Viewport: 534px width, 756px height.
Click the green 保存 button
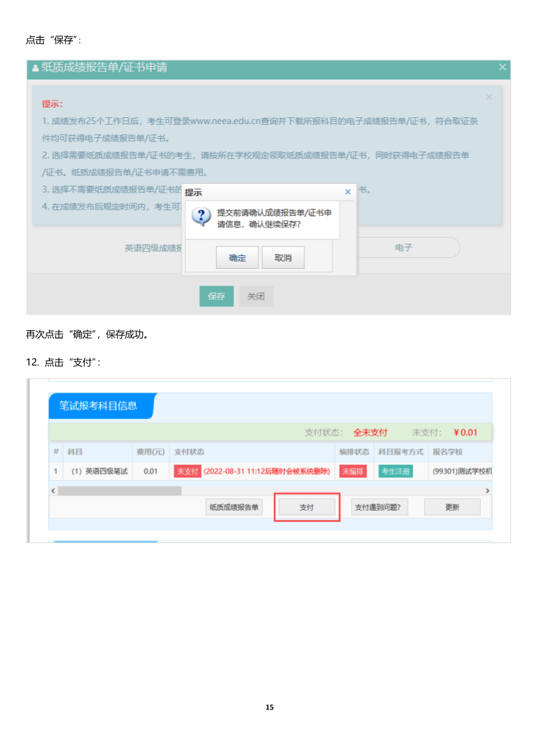coord(216,296)
